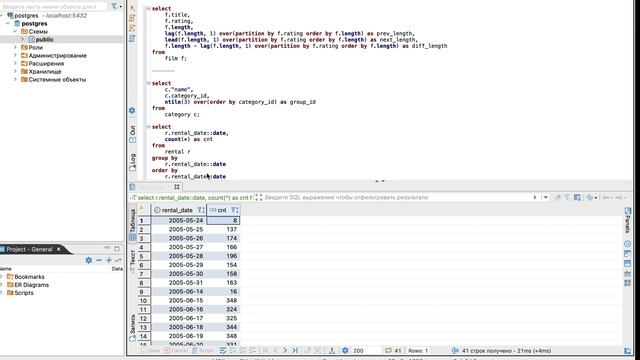640x360 pixels.
Task: Go to the last results page arrow
Action: 295,351
